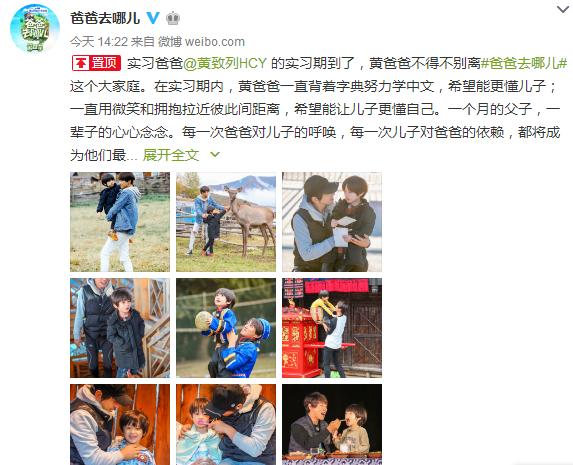The width and height of the screenshot is (573, 465).
Task: Click the blue verified V badge
Action: coord(153,18)
